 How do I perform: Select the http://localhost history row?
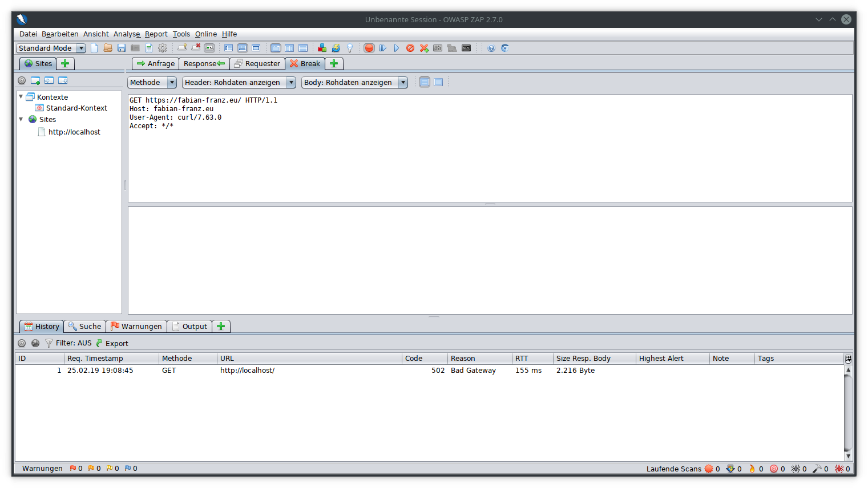pyautogui.click(x=247, y=371)
